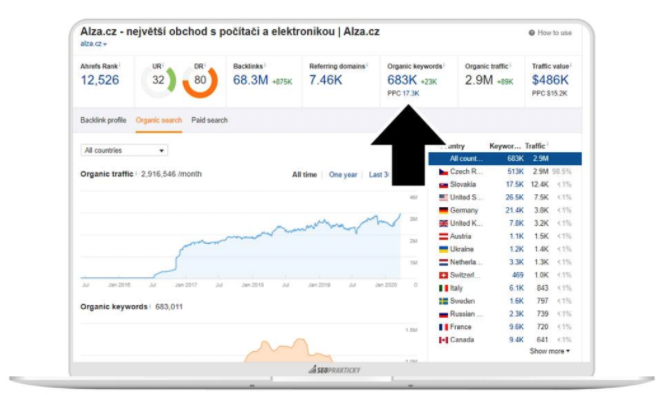The image size is (667, 395).
Task: Click the Czech Republic flag icon
Action: pyautogui.click(x=443, y=172)
